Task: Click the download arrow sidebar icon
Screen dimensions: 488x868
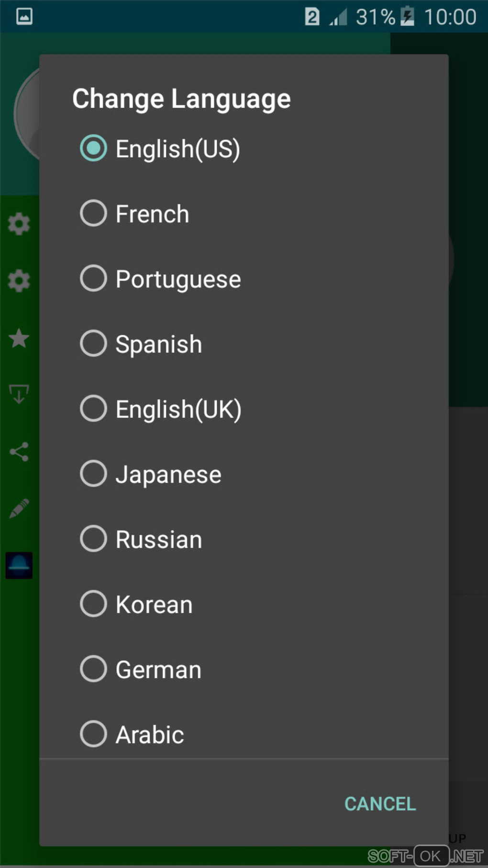Action: pos(19,395)
